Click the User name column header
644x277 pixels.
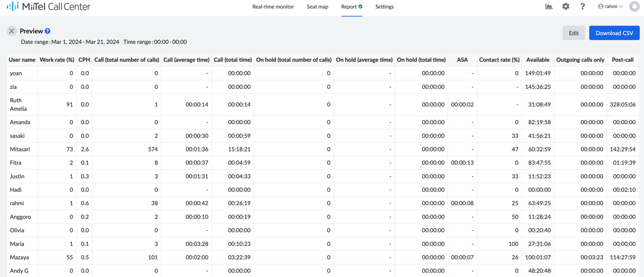[x=23, y=59]
